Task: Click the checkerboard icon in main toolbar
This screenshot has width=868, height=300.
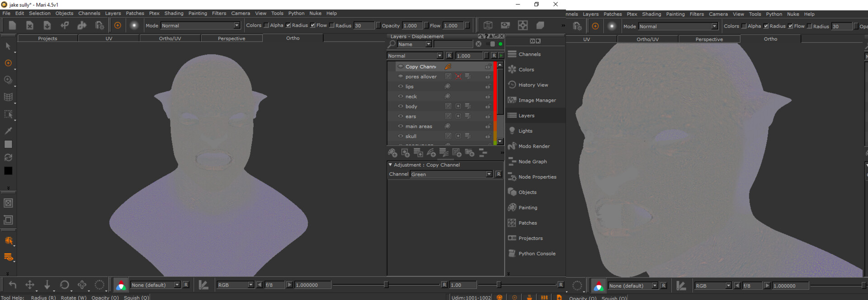Action: coord(523,25)
